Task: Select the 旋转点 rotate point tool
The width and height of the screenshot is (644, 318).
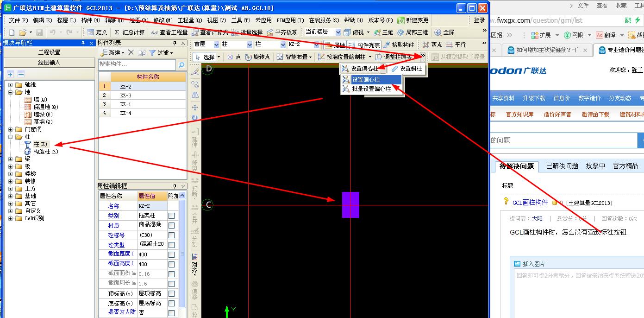Action: coord(258,57)
